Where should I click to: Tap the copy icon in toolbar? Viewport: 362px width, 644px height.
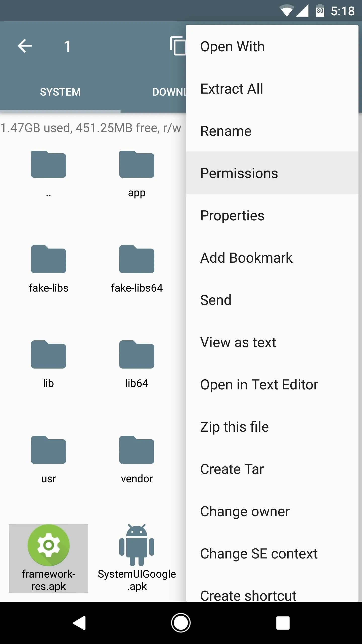tap(178, 46)
